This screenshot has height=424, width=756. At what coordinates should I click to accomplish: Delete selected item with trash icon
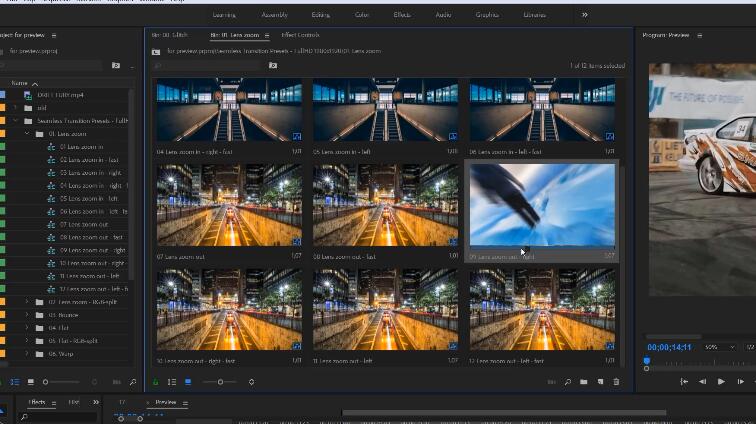click(616, 381)
